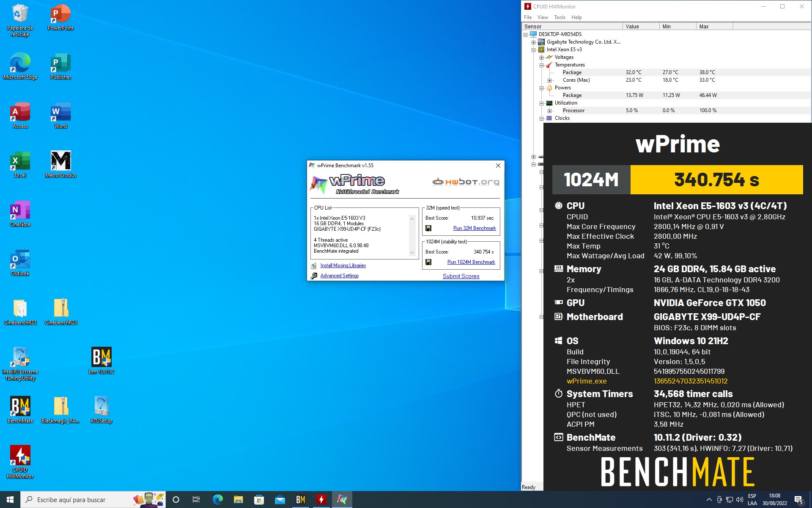
Task: Collapse the Temperatures node in HWMonitor
Action: [542, 65]
